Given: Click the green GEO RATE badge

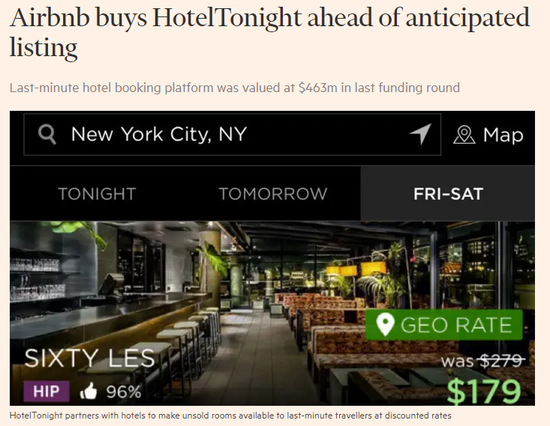Looking at the screenshot, I should point(444,325).
